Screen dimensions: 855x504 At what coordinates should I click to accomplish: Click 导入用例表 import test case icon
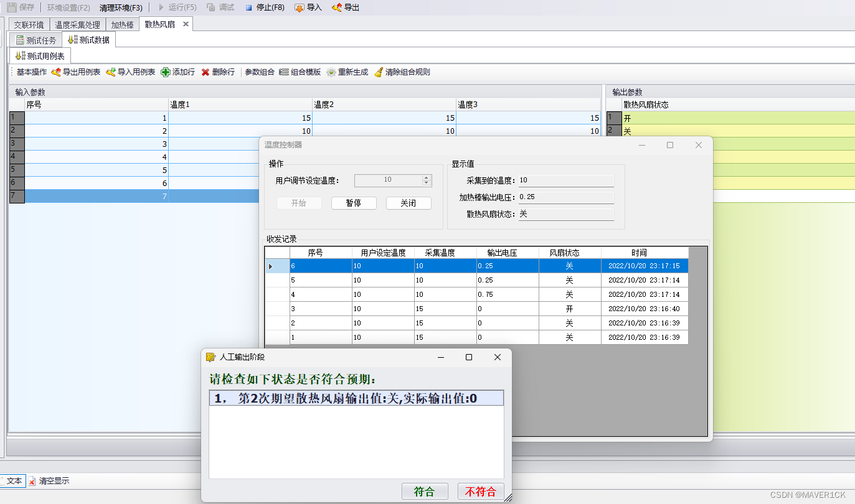111,72
